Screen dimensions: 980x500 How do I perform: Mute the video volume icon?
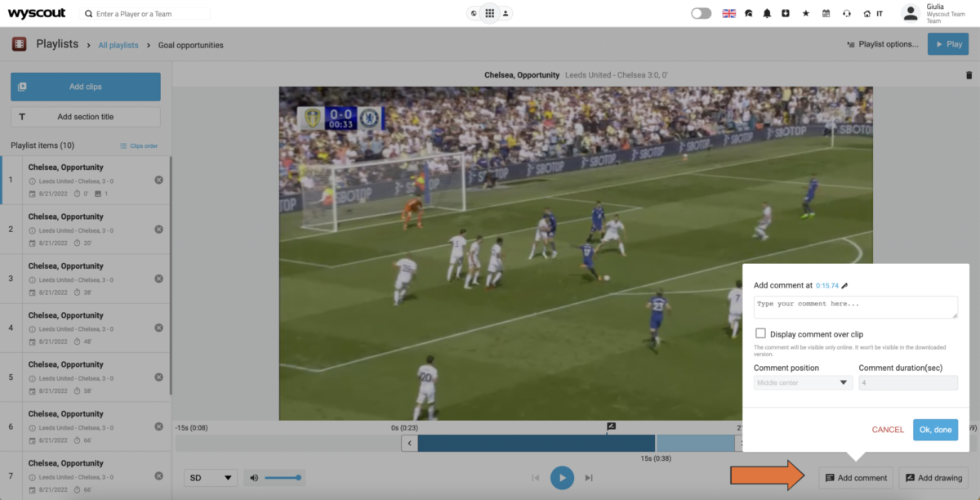point(253,477)
